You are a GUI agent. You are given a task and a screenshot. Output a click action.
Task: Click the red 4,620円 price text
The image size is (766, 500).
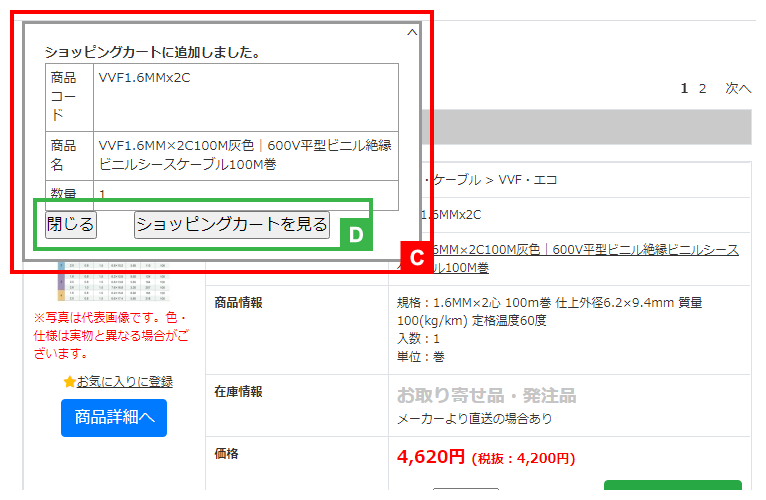tap(430, 458)
